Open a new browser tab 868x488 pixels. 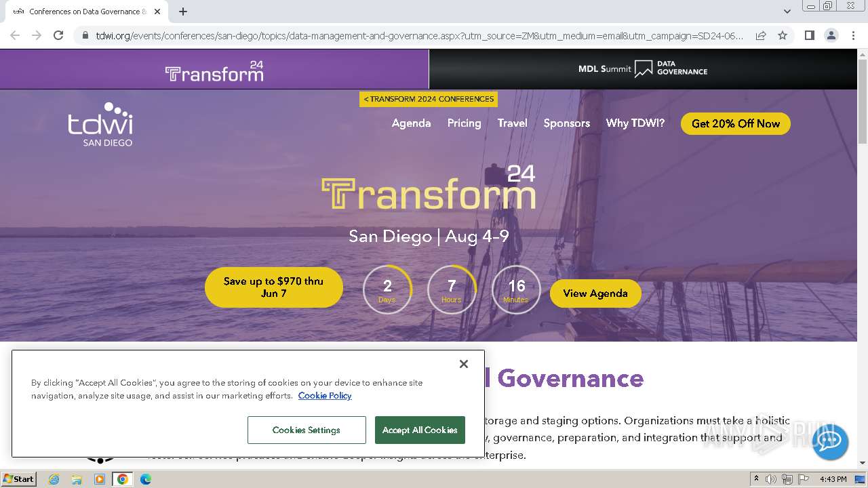[183, 12]
